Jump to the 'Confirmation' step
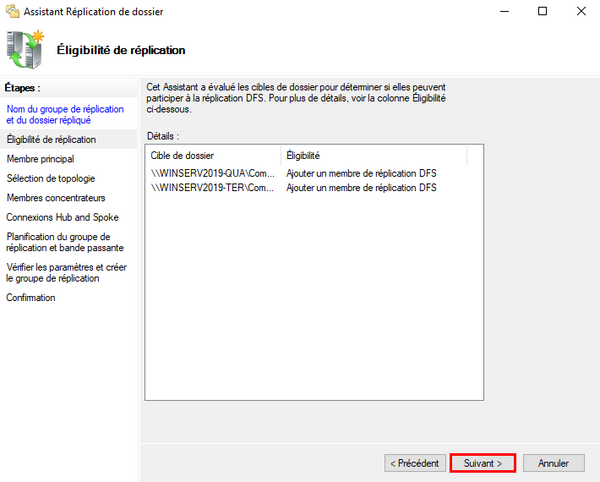 (x=31, y=297)
